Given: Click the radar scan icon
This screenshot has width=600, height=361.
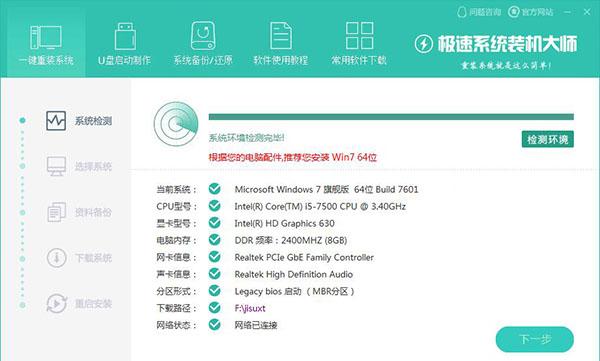Looking at the screenshot, I should point(176,124).
